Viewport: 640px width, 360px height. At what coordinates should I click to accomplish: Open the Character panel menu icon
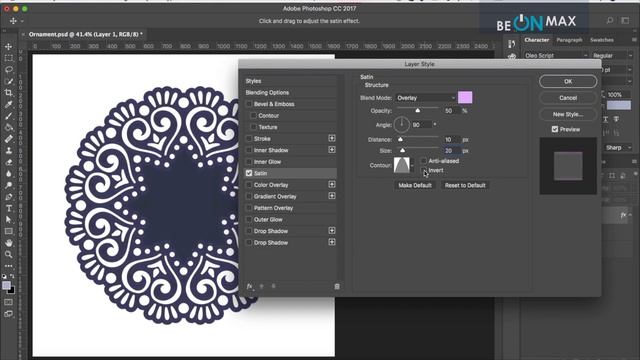(634, 40)
